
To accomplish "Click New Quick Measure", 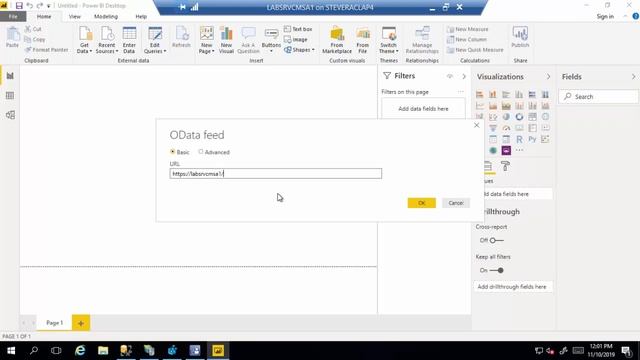I will [x=475, y=49].
